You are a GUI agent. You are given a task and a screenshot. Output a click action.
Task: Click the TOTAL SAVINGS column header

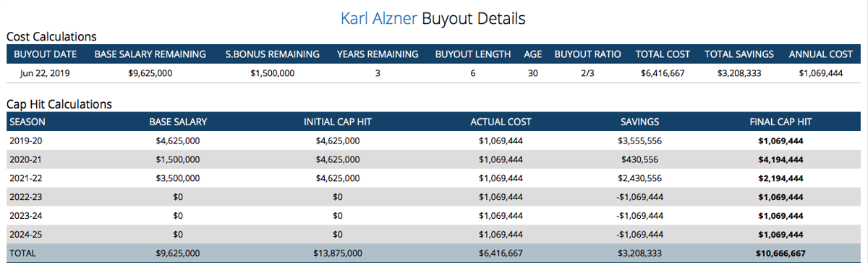(x=739, y=54)
